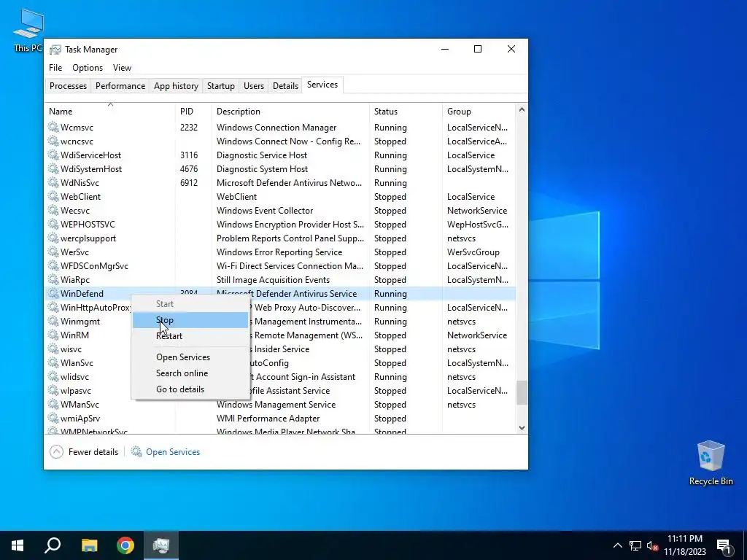This screenshot has width=747, height=560.
Task: Click the gear icon beside WEPHOSTSVC
Action: [x=53, y=224]
